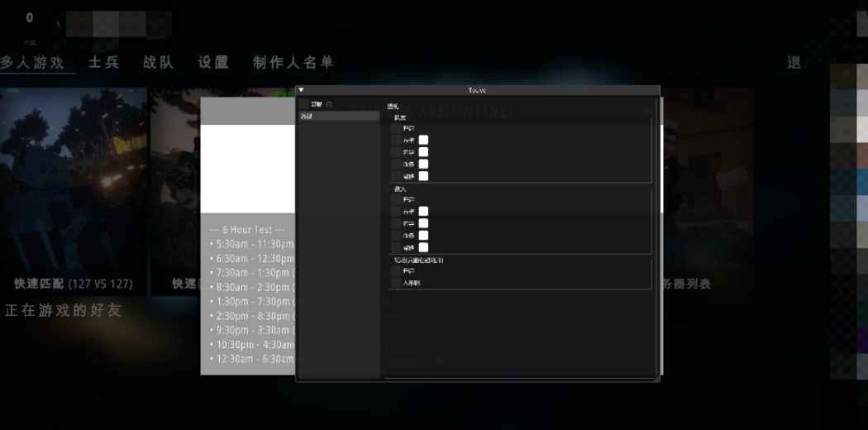Click the overlay window title bar
Viewport: 868px width, 430px height.
pyautogui.click(x=478, y=89)
